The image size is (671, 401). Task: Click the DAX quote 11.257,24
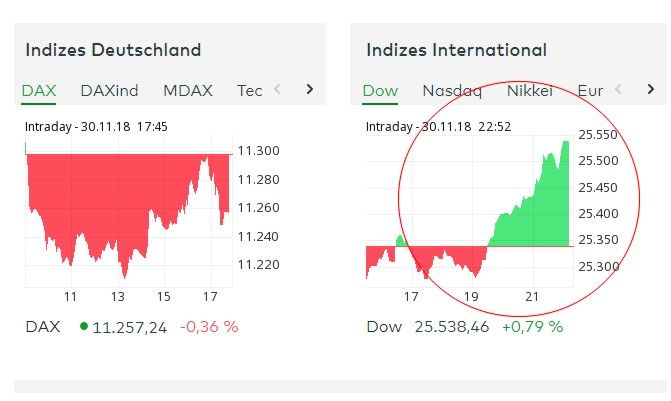click(129, 327)
